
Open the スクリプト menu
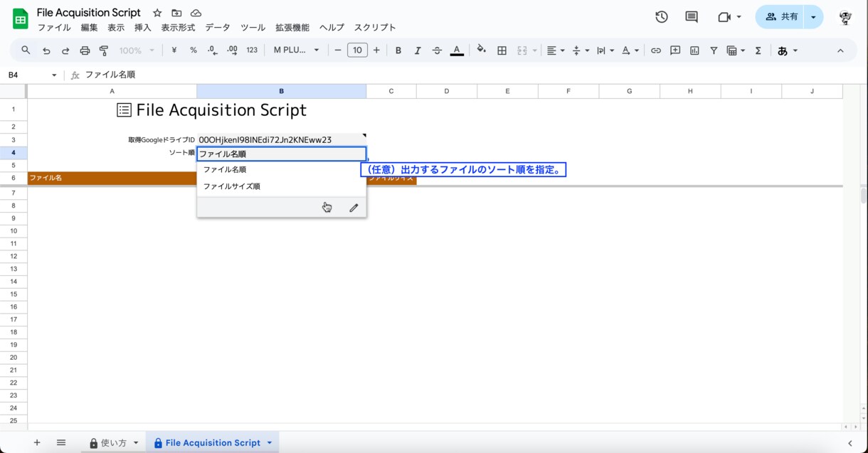375,28
